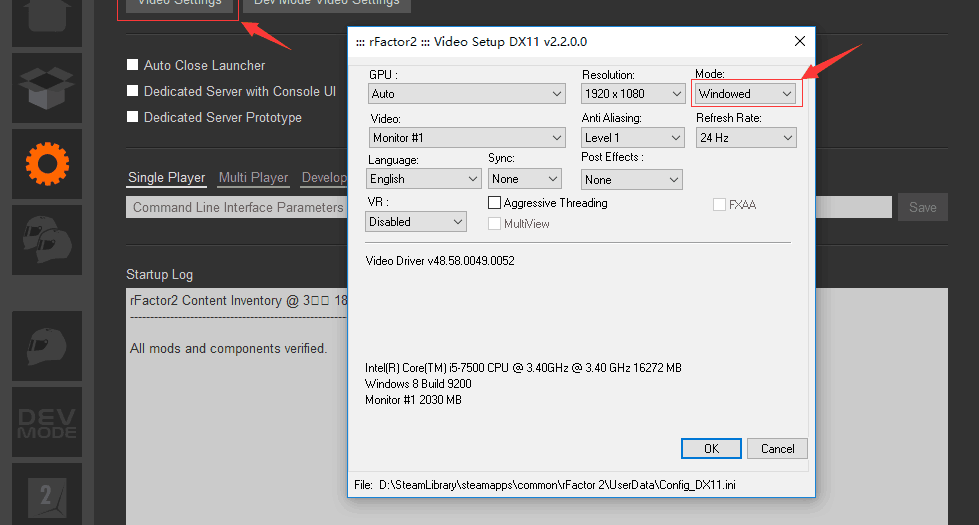
Task: Click the Video Settings button
Action: tap(179, 5)
